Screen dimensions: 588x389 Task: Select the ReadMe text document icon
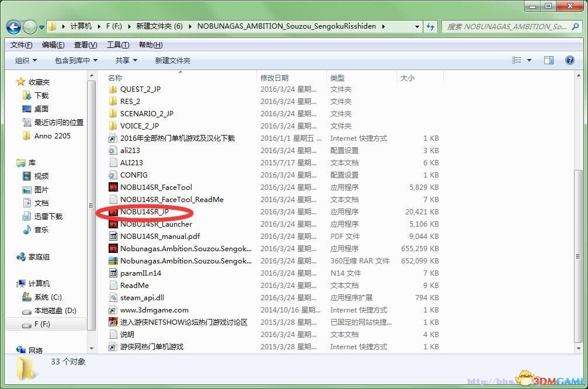113,286
